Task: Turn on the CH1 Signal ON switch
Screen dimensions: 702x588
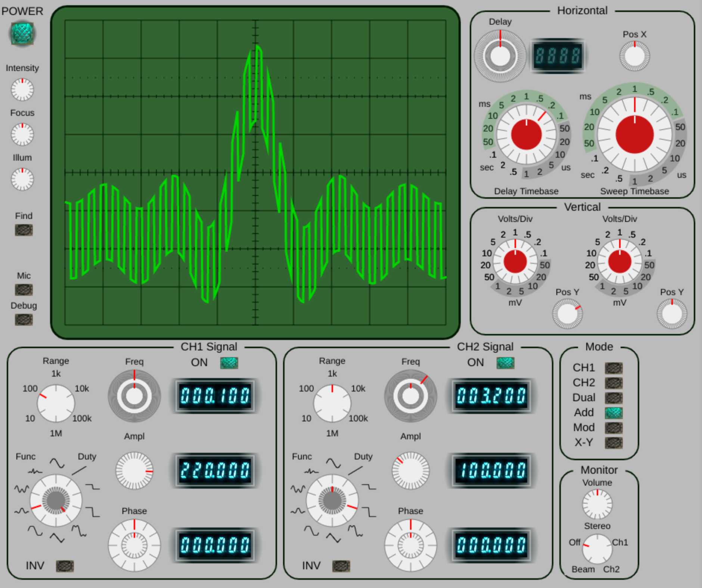Action: (x=229, y=363)
